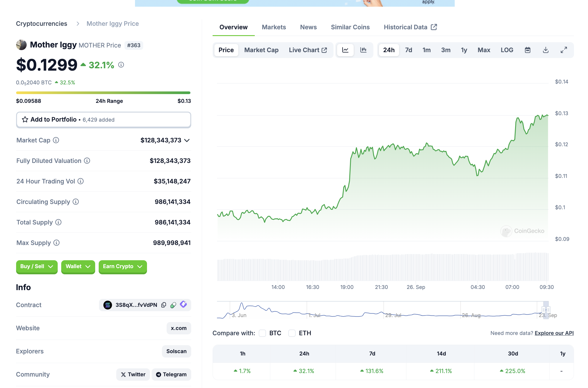
Task: Click the Market Cap info icon
Action: pyautogui.click(x=56, y=140)
